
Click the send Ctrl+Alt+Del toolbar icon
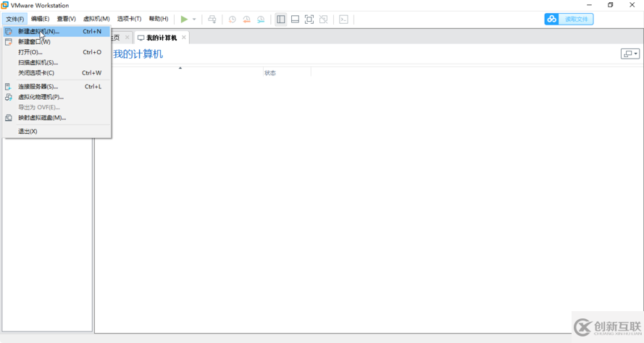tap(212, 20)
